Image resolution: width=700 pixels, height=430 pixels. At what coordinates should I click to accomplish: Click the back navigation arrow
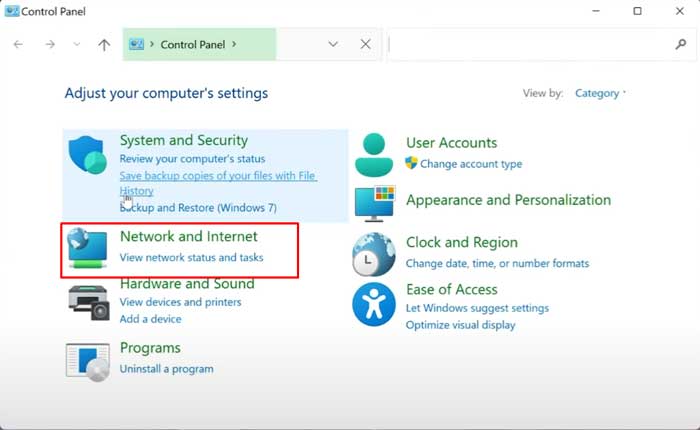point(18,45)
